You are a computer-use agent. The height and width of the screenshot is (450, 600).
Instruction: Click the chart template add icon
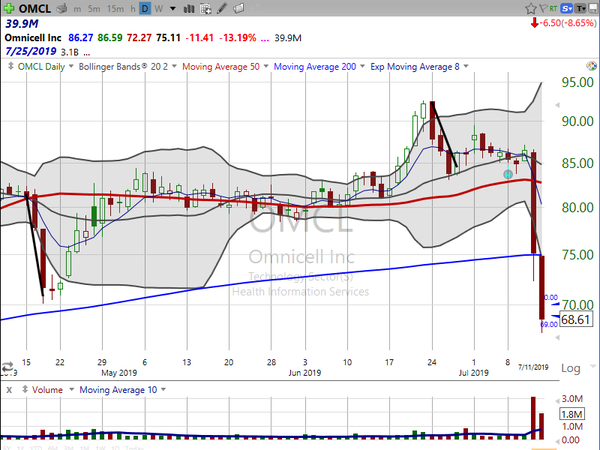[205, 8]
